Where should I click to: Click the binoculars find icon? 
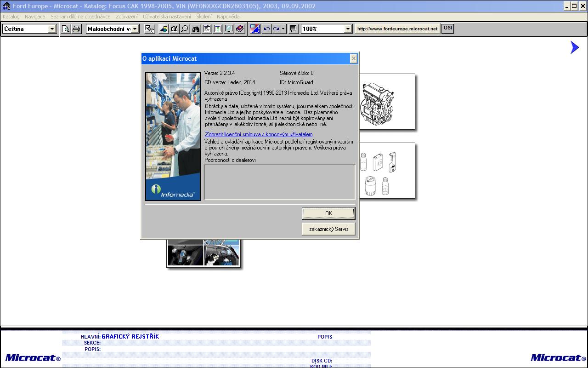click(x=196, y=29)
